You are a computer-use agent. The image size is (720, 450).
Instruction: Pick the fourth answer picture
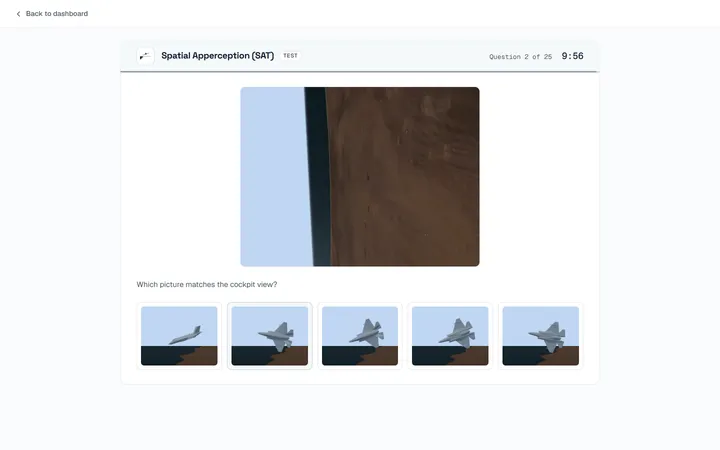tap(450, 336)
